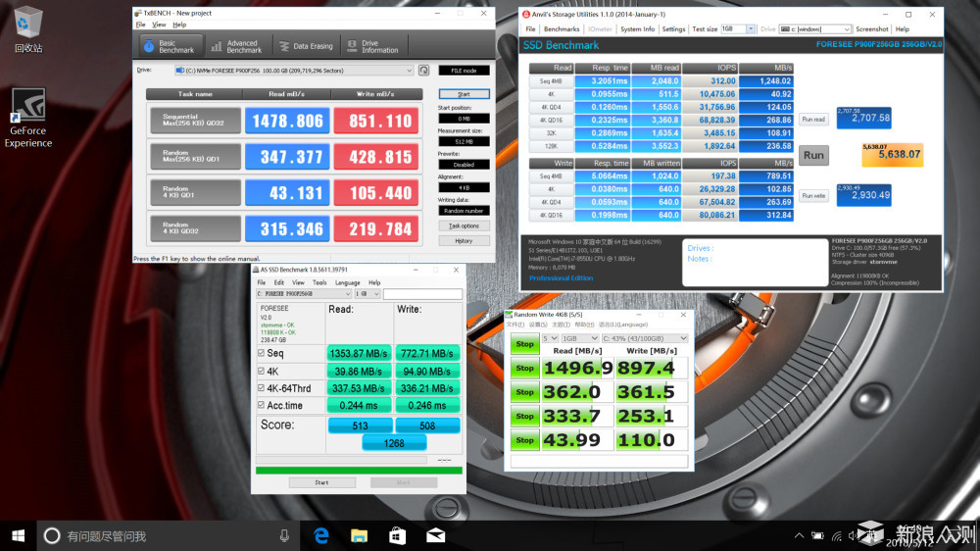Click the large Run button in Anvil

(x=813, y=155)
